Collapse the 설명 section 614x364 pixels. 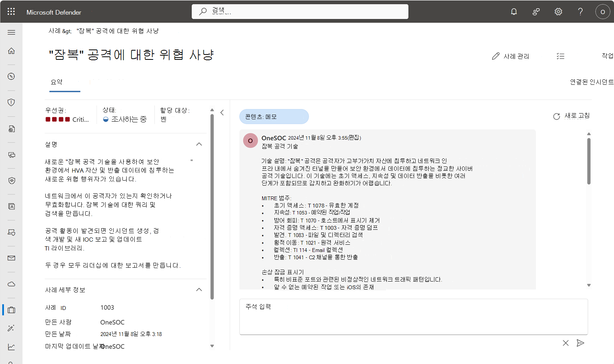(x=199, y=144)
